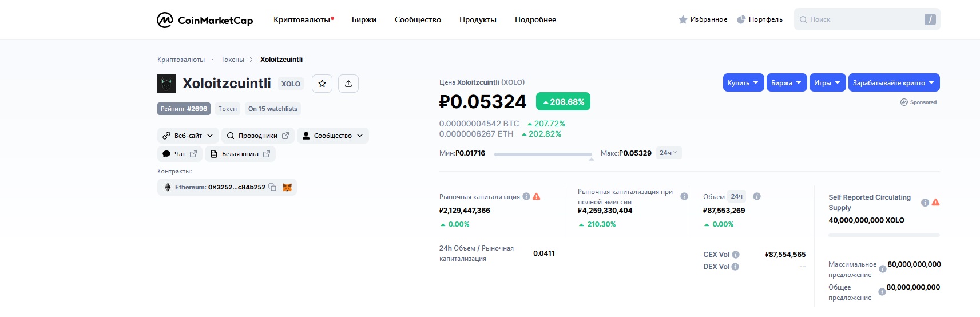This screenshot has width=980, height=317.
Task: Expand Биржа dropdown
Action: 787,82
